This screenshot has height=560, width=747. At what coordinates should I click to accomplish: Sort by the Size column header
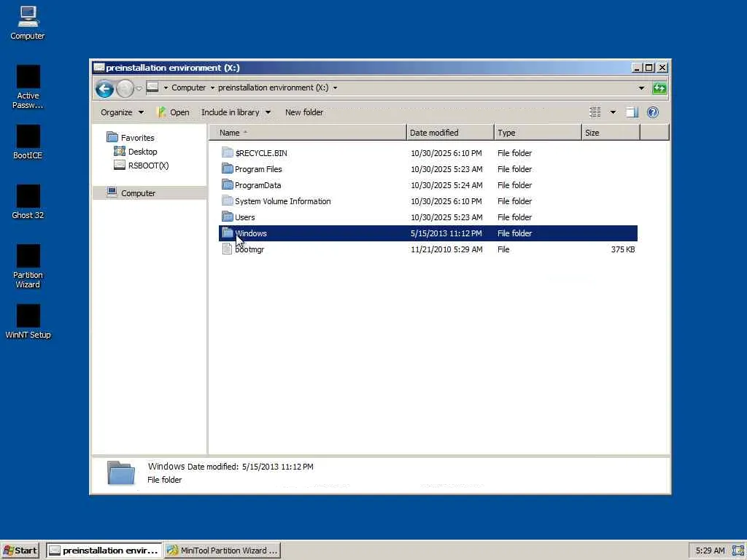pos(611,133)
